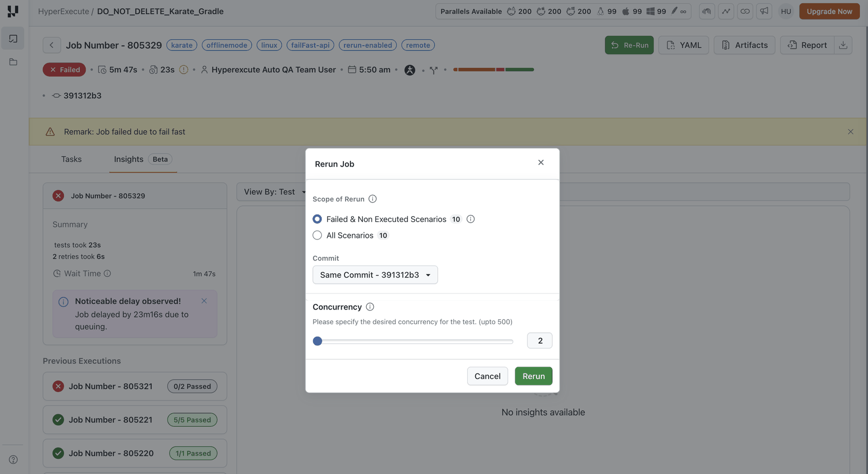Screen dimensions: 868x474
Task: Click the concurrency number input field
Action: [x=540, y=340]
